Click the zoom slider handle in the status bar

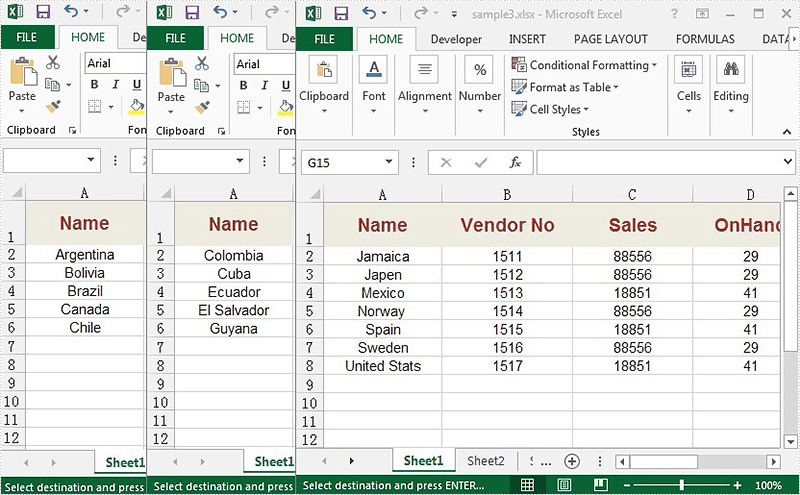pyautogui.click(x=682, y=485)
